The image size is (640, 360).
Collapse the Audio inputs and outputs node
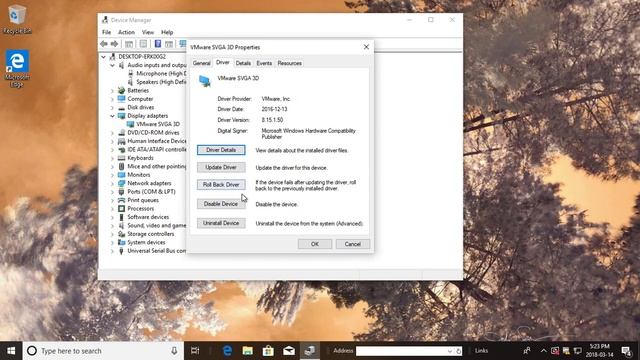tap(112, 65)
